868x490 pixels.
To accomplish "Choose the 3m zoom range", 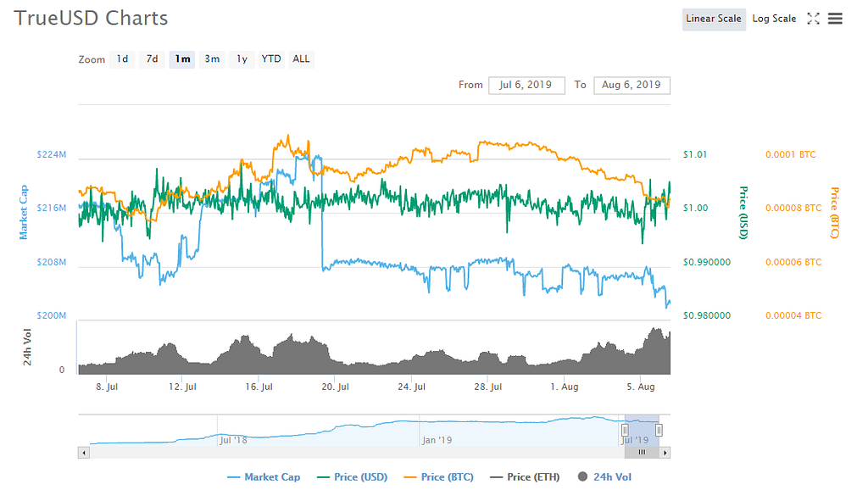I will coord(212,59).
